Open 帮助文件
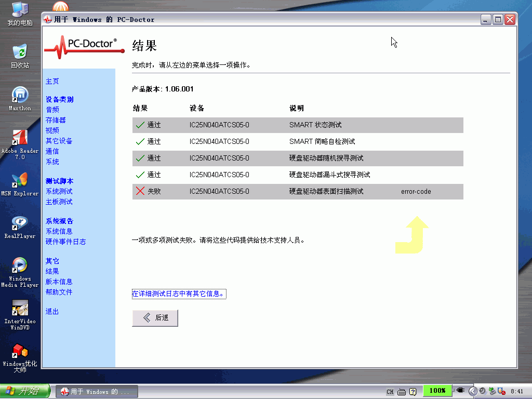The width and height of the screenshot is (532, 399). 59,292
